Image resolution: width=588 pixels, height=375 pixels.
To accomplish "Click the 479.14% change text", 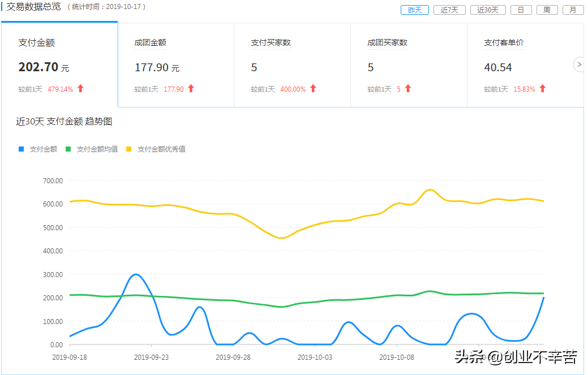I will click(61, 89).
